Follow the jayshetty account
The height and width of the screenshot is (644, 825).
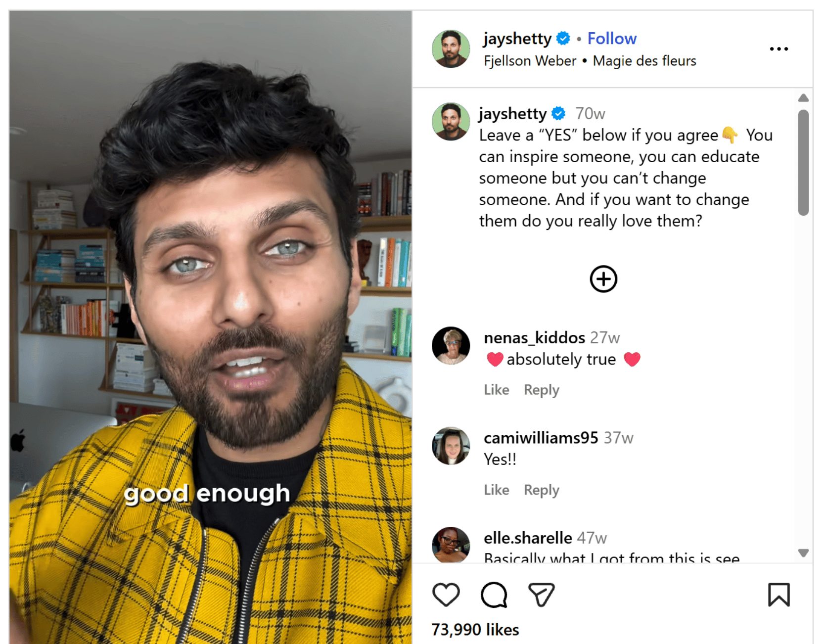(x=612, y=39)
